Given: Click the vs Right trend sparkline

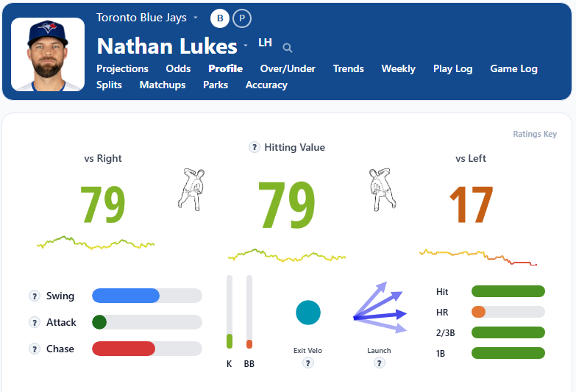Looking at the screenshot, I should coord(96,243).
